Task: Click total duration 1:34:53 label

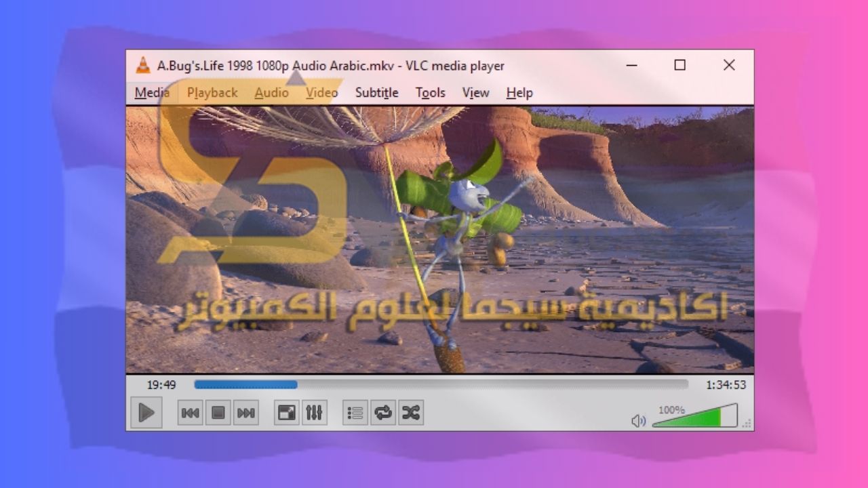Action: pyautogui.click(x=726, y=385)
